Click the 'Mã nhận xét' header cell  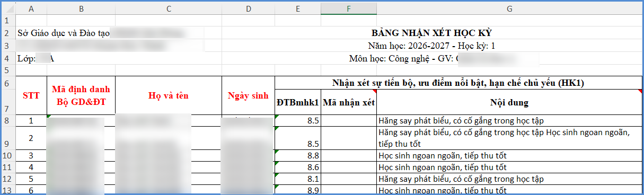coord(348,102)
